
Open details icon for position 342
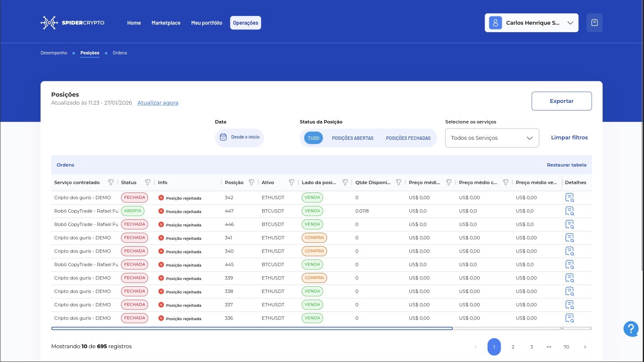[570, 198]
